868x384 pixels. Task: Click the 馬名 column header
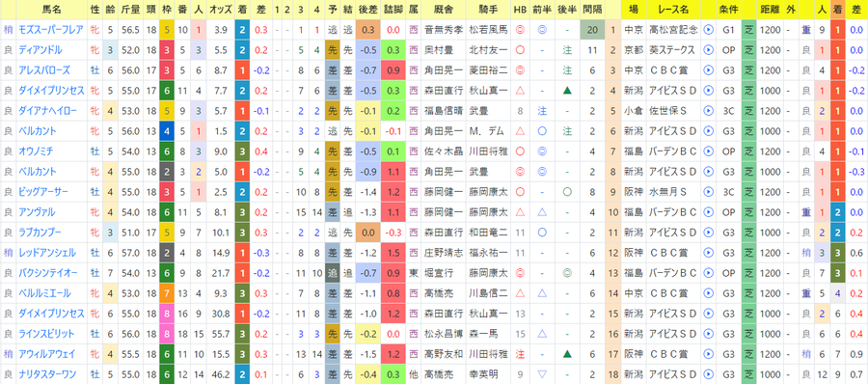point(51,10)
